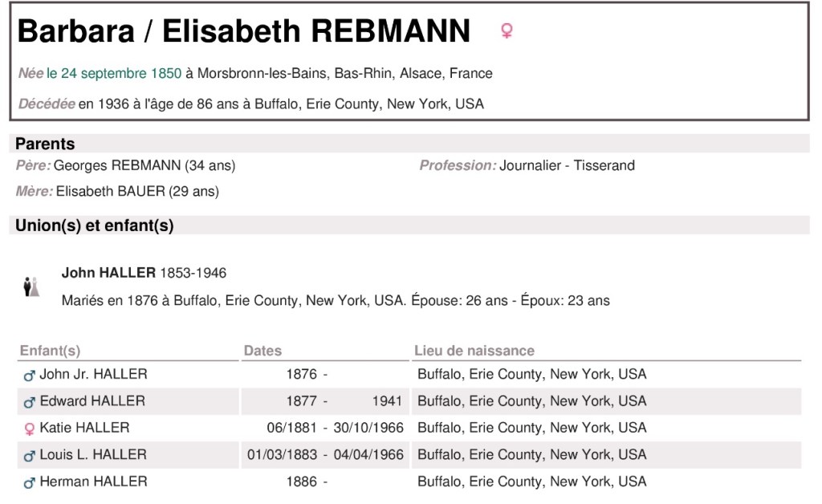Click male icon next to John Jr. HALLER

tap(30, 375)
